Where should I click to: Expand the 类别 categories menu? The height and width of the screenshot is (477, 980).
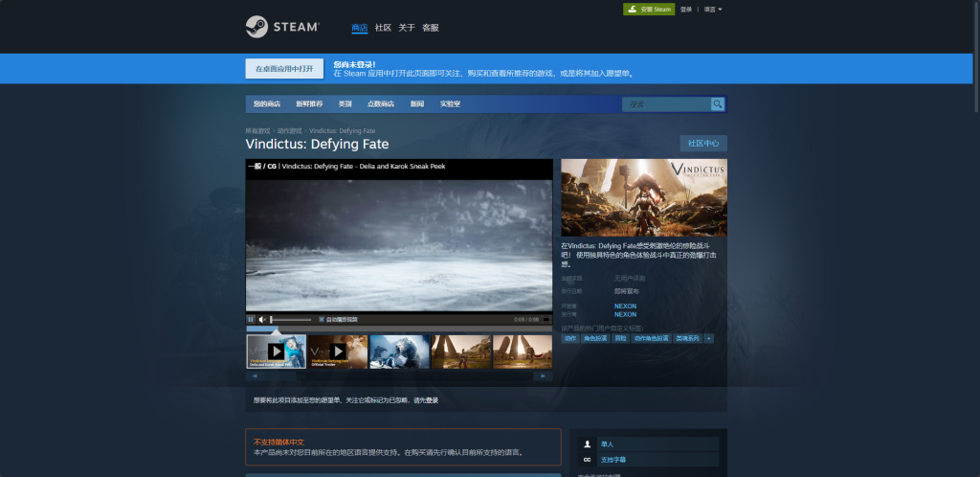coord(345,104)
